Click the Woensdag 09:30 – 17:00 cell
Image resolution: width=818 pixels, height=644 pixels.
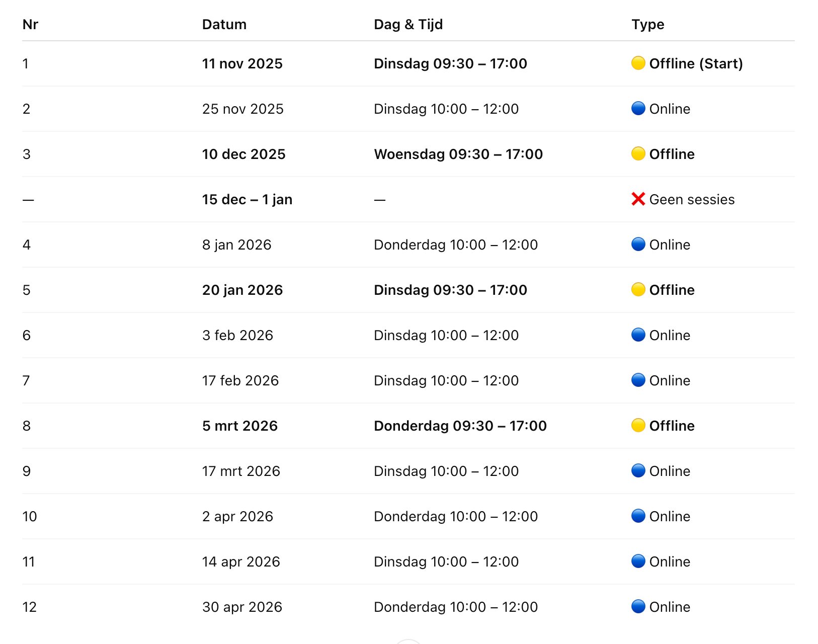pyautogui.click(x=458, y=154)
